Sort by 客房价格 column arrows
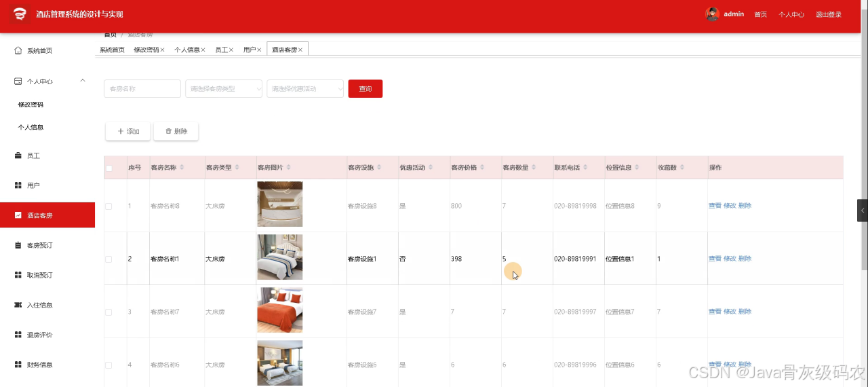Screen dimensions: 868x387 482,168
